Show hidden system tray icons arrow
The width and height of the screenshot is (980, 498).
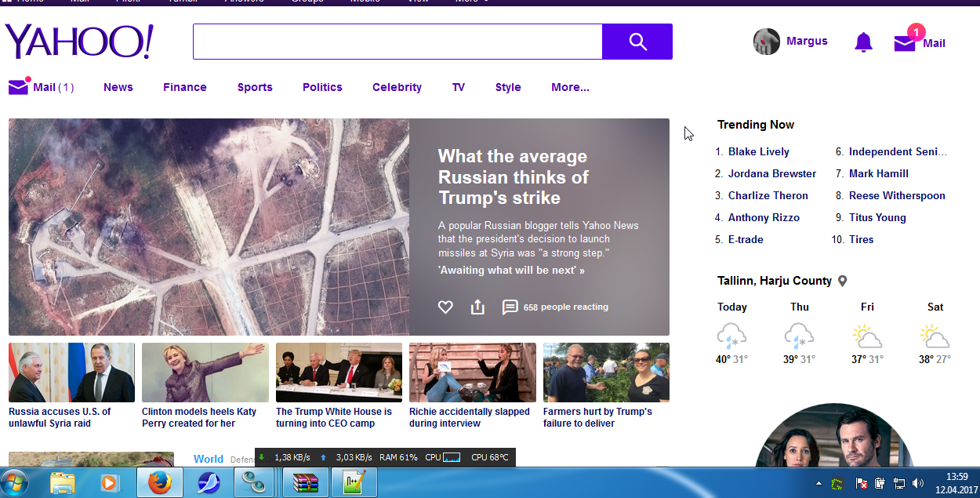pyautogui.click(x=818, y=483)
